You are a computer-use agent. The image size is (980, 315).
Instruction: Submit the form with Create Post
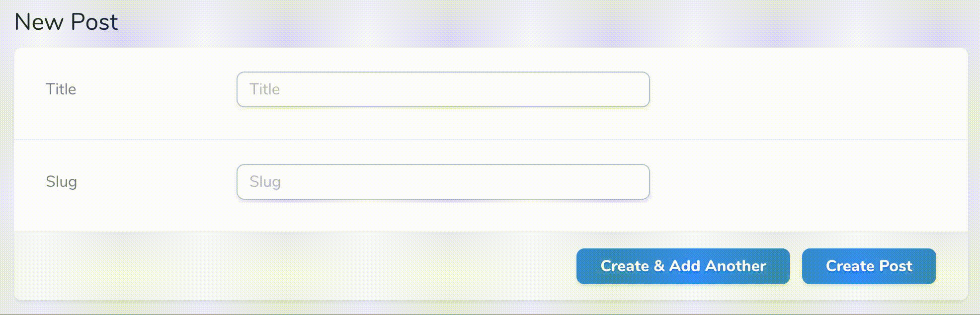(869, 266)
